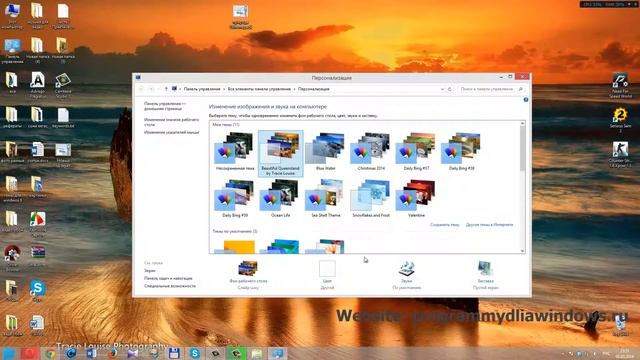Choose the Sea Shell Theme

325,198
